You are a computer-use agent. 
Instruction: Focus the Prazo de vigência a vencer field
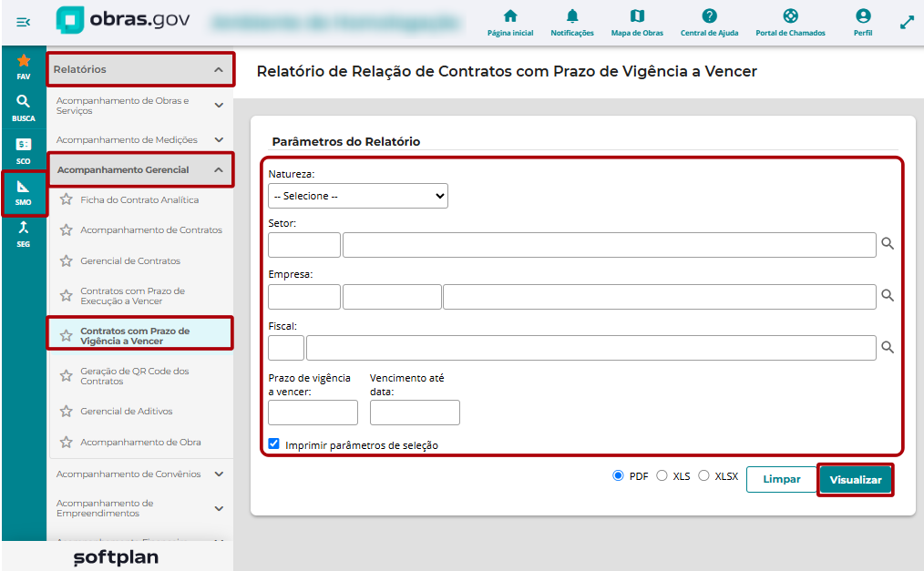pos(313,413)
